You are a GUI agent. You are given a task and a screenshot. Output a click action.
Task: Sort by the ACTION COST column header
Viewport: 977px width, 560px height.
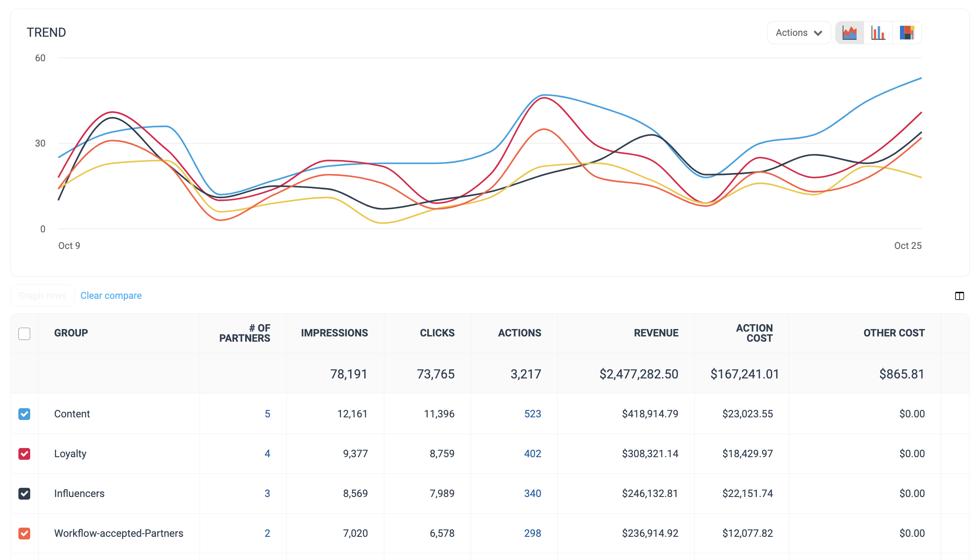point(755,333)
